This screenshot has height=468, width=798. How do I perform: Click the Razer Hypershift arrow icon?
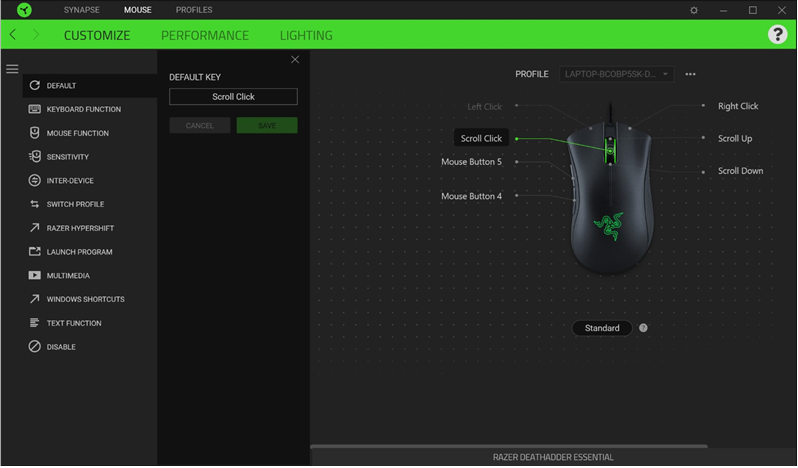point(35,228)
